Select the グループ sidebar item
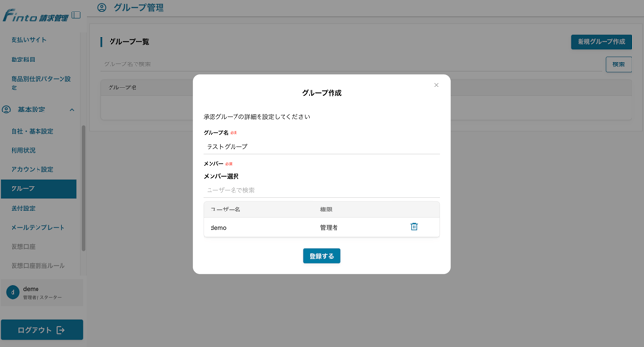644x347 pixels. point(38,189)
